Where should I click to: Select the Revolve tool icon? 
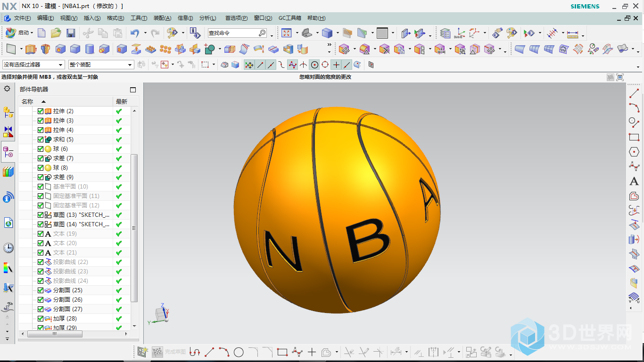[45, 49]
